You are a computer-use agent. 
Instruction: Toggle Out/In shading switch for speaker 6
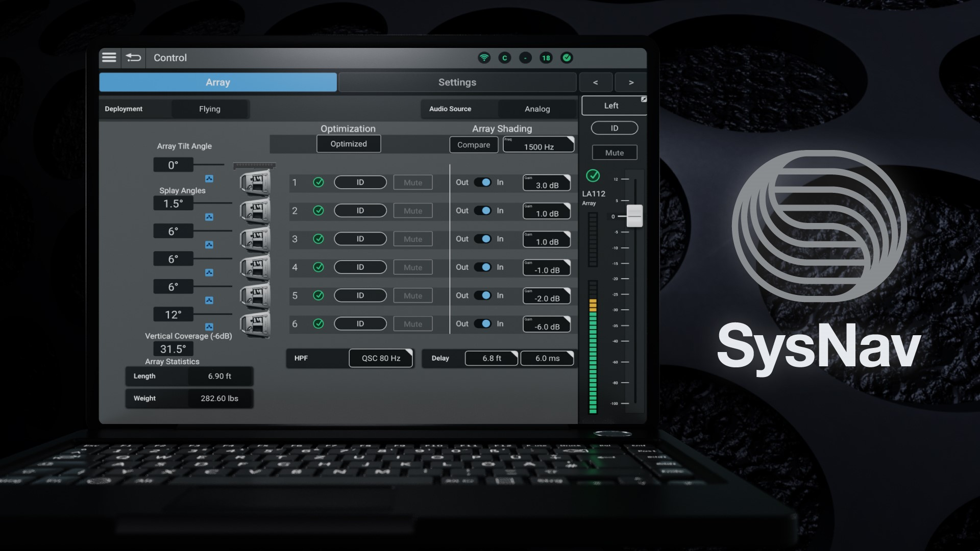click(x=482, y=324)
